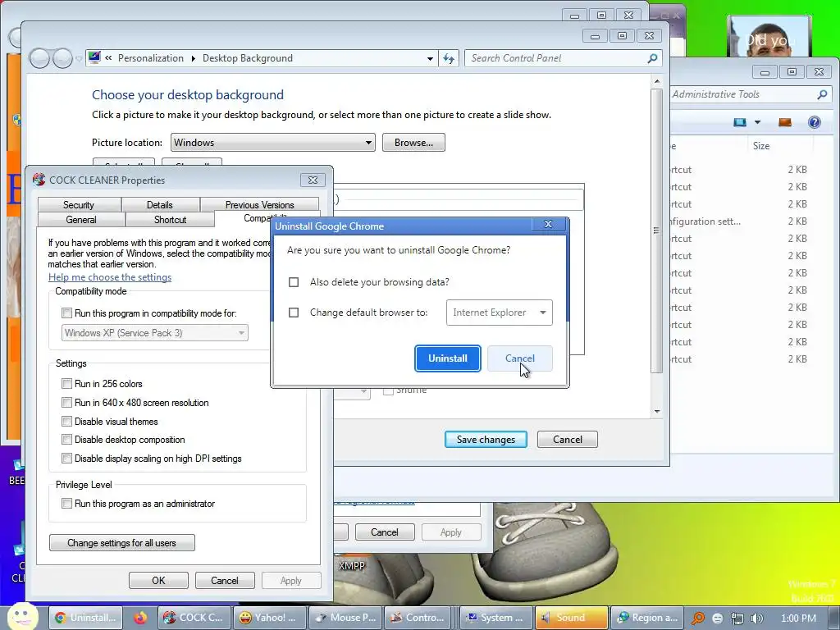
Task: Click Cancel next to Save changes
Action: coord(568,440)
